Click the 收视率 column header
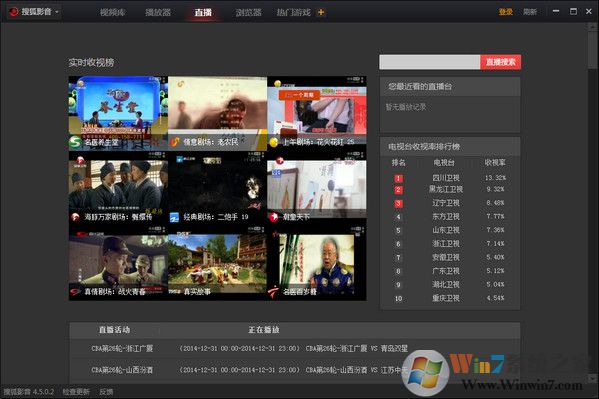 (495, 162)
